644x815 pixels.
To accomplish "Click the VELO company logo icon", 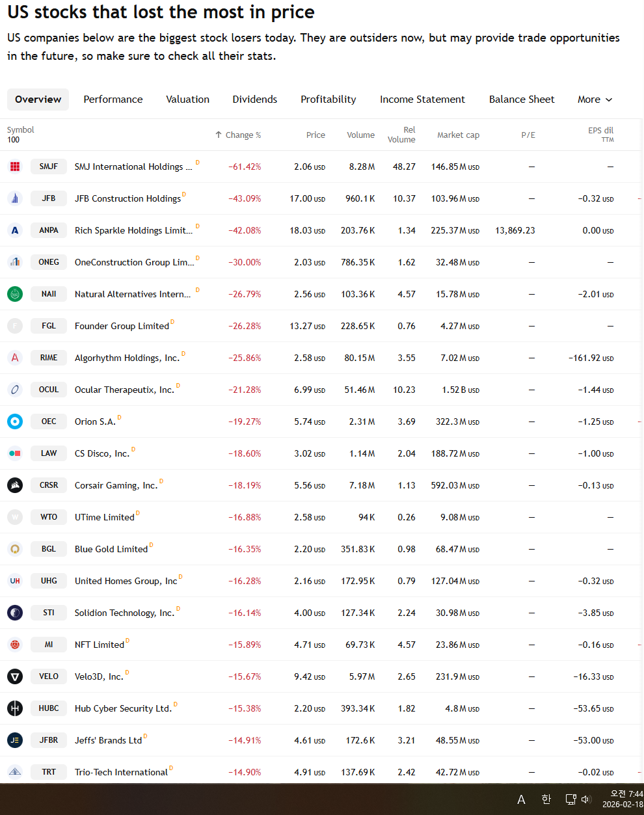I will pyautogui.click(x=15, y=676).
